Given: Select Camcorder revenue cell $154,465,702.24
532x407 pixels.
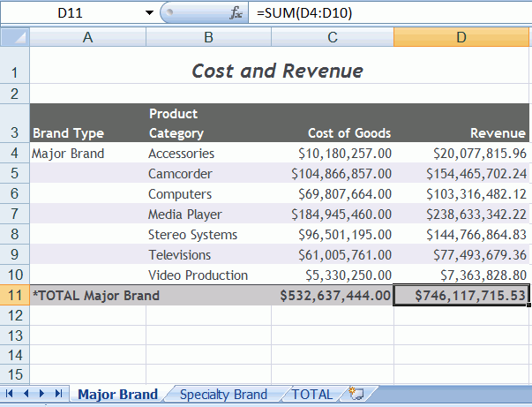Looking at the screenshot, I should pos(461,174).
